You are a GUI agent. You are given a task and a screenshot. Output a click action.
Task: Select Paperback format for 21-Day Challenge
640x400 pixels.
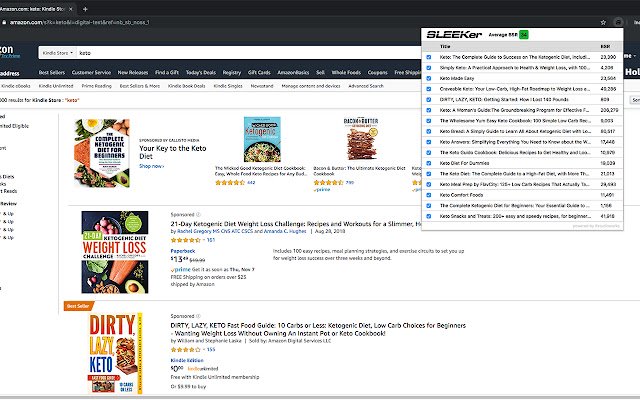(182, 251)
